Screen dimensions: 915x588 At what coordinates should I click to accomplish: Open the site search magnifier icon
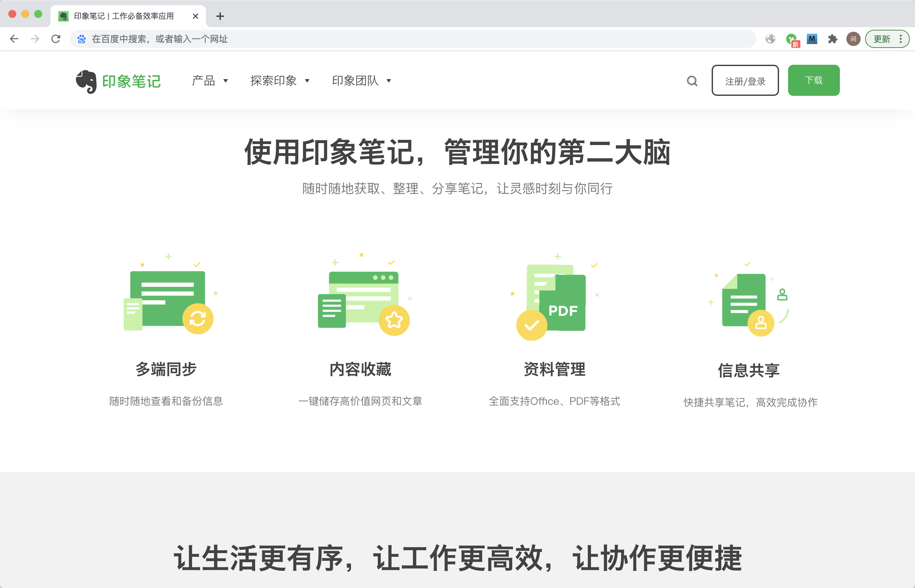click(692, 81)
